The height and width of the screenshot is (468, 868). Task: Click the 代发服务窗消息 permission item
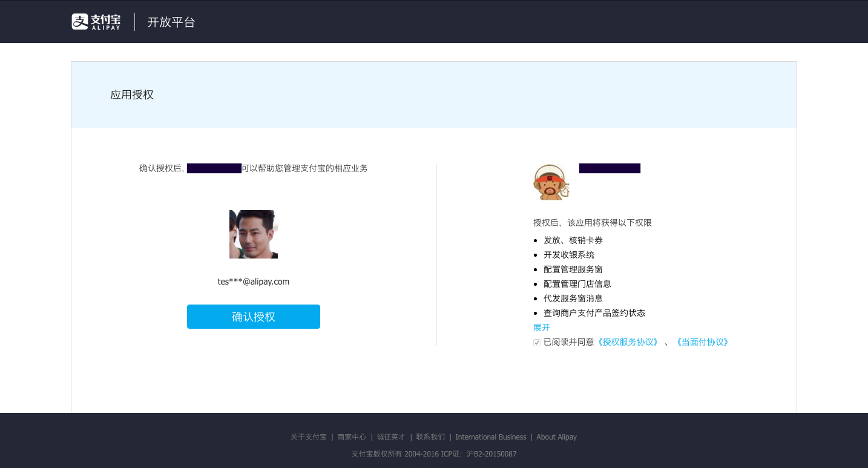(573, 298)
